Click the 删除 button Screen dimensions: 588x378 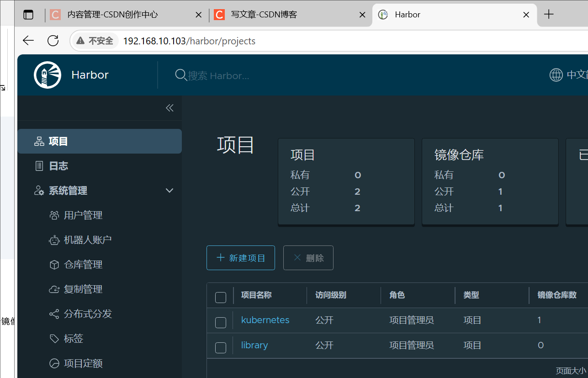[308, 258]
